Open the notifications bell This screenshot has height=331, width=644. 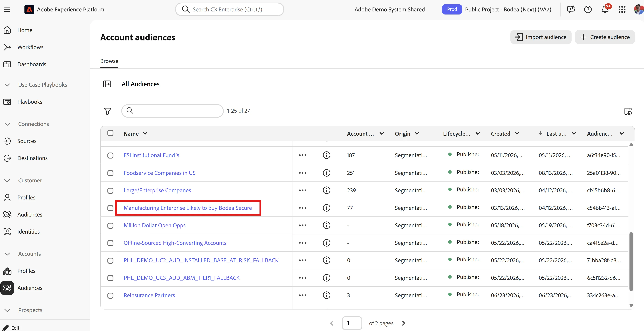(x=605, y=10)
